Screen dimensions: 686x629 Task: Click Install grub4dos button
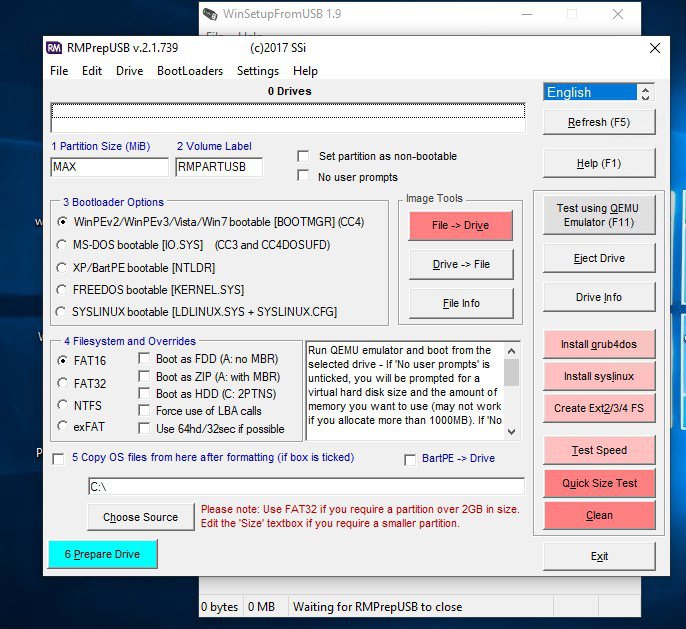point(599,344)
